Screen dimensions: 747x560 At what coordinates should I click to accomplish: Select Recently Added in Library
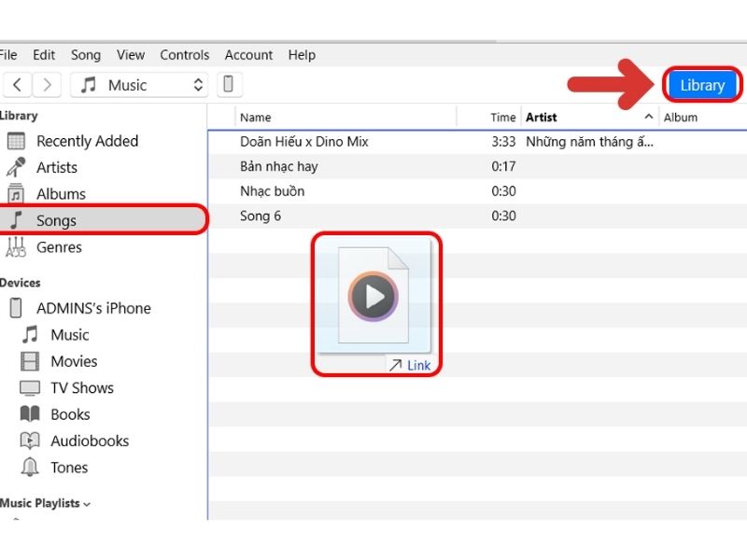point(87,141)
